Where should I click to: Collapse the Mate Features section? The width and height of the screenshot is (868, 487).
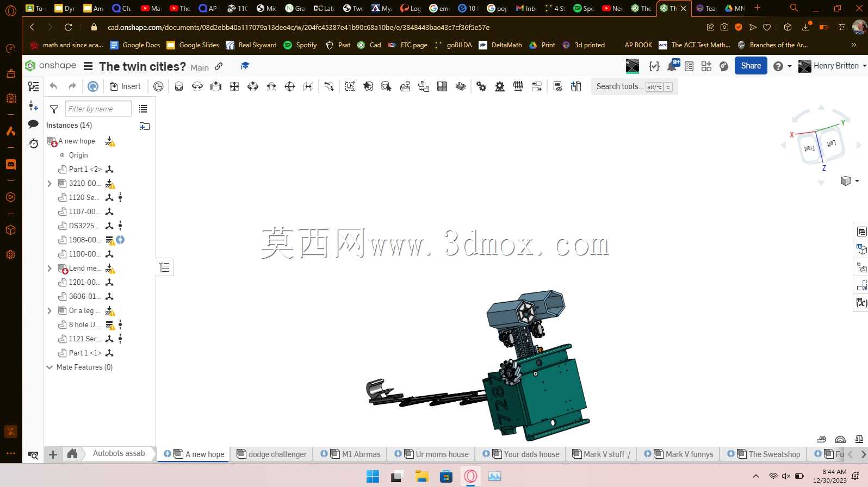pyautogui.click(x=49, y=367)
